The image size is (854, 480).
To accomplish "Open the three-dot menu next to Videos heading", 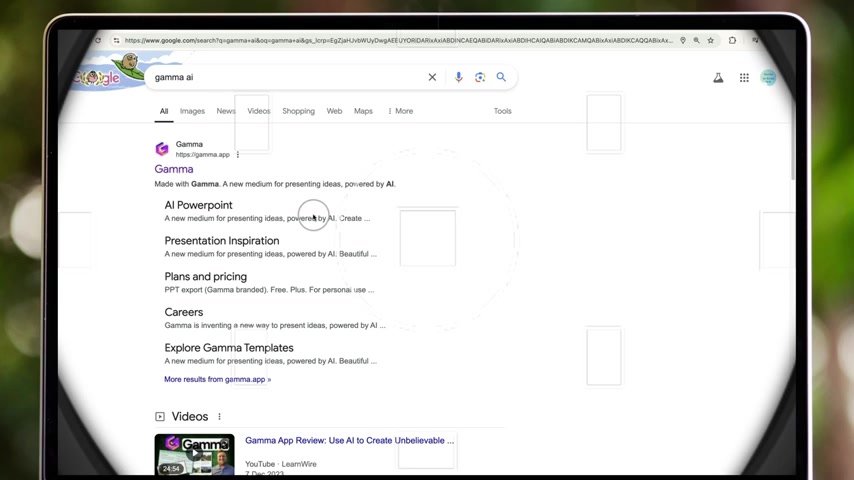I will pyautogui.click(x=219, y=417).
